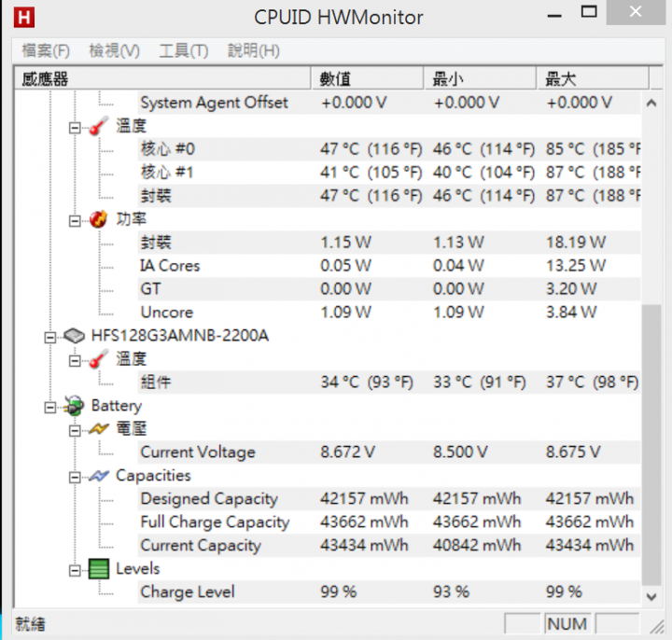The height and width of the screenshot is (640, 672).
Task: Open the 檔案(F) file menu
Action: [x=46, y=50]
